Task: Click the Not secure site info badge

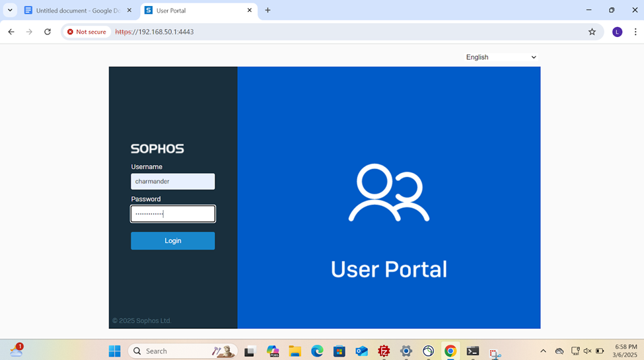Action: point(87,32)
